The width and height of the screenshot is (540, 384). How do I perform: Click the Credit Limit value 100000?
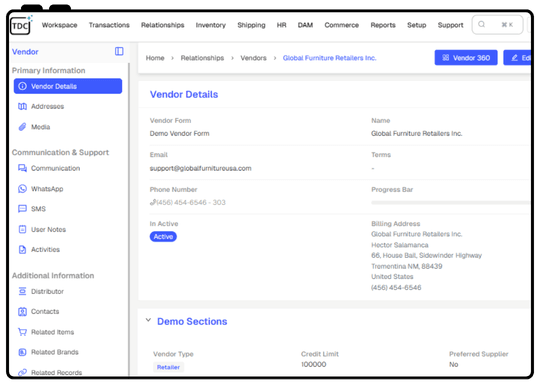point(314,364)
